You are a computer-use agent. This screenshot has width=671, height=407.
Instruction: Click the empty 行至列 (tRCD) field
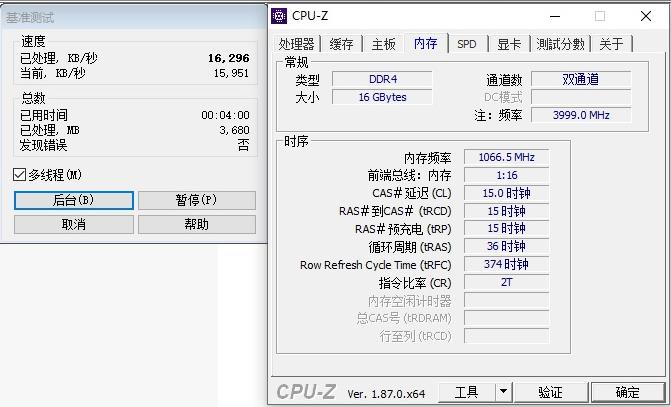506,336
